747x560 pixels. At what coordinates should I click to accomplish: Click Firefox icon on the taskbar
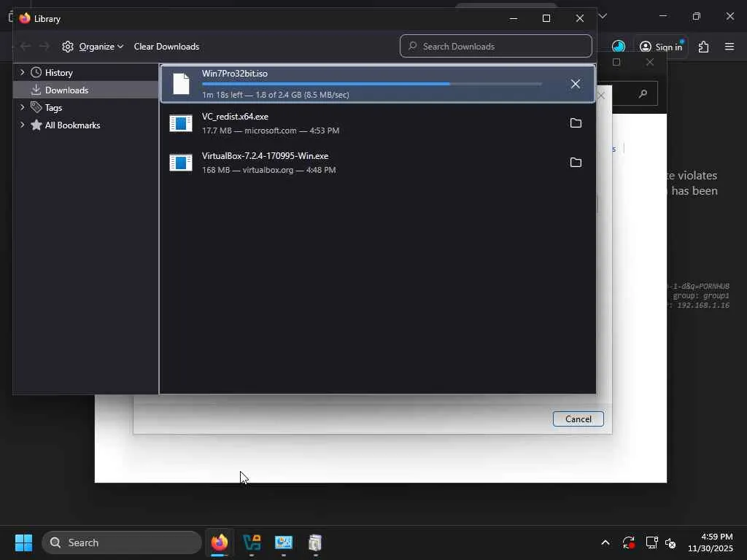point(219,542)
